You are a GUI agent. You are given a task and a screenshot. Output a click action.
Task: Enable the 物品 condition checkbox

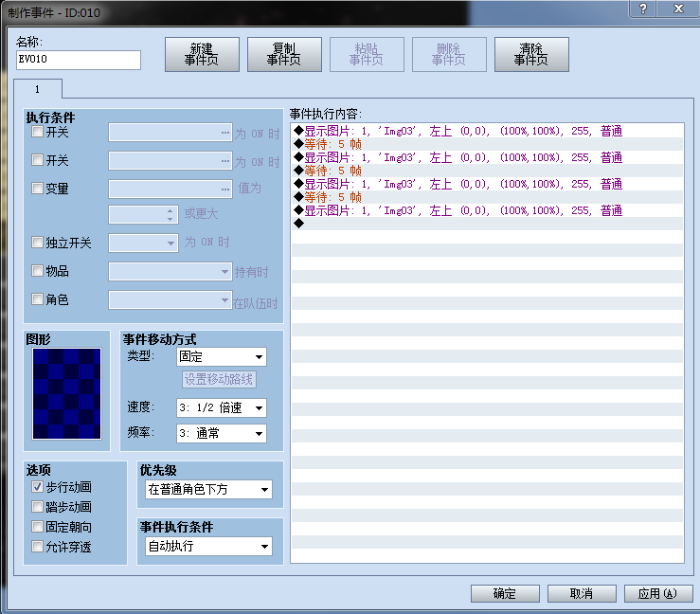coord(38,271)
